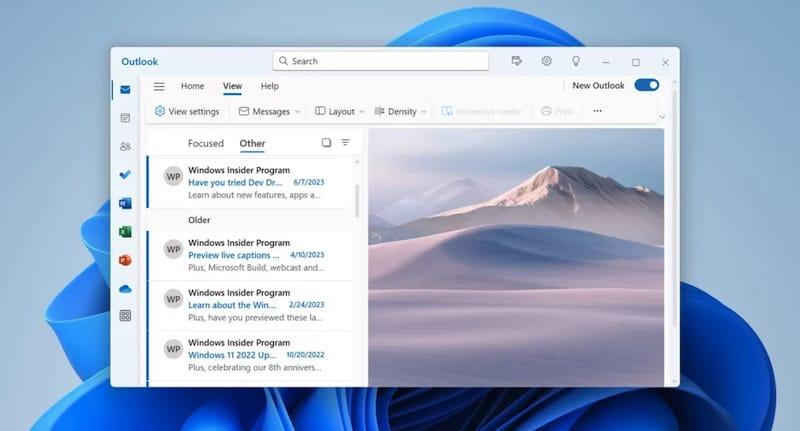
Task: Open the 'Learn about the Win...' email
Action: click(250, 305)
